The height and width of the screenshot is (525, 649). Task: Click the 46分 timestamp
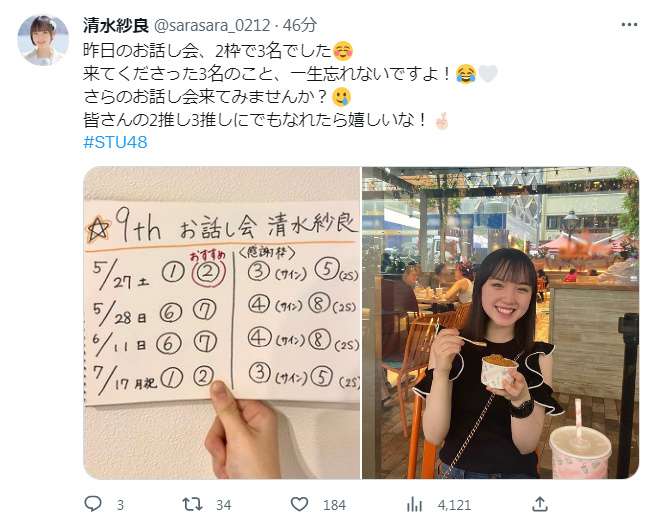coord(300,25)
